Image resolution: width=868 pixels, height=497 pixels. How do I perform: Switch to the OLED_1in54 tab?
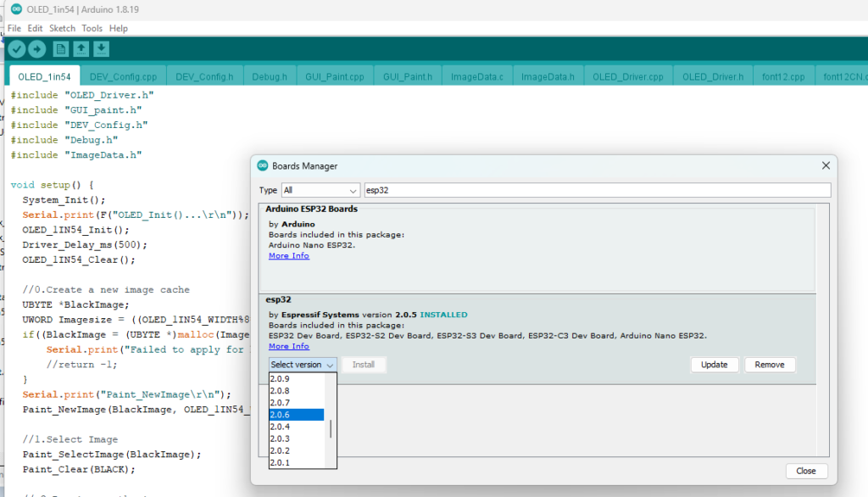click(x=44, y=76)
